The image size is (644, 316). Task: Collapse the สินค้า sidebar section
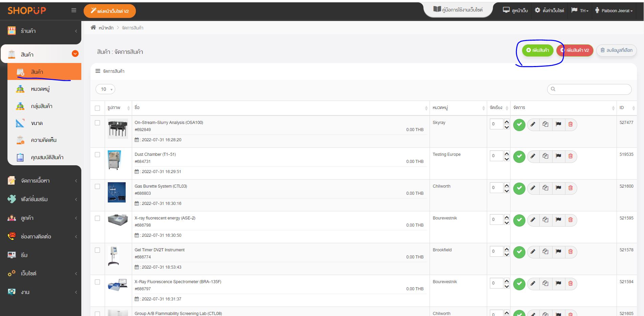[x=41, y=54]
